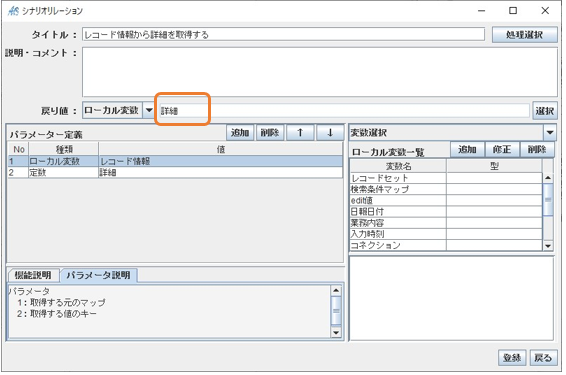Add local variable via ローカル変数一覧 追加
This screenshot has height=375, width=566.
click(467, 149)
